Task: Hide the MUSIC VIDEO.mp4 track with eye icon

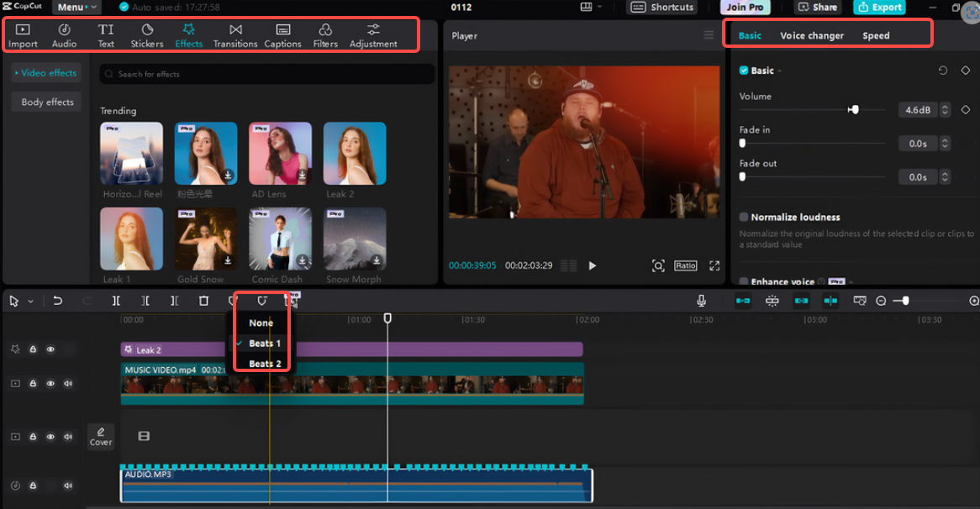Action: click(50, 384)
